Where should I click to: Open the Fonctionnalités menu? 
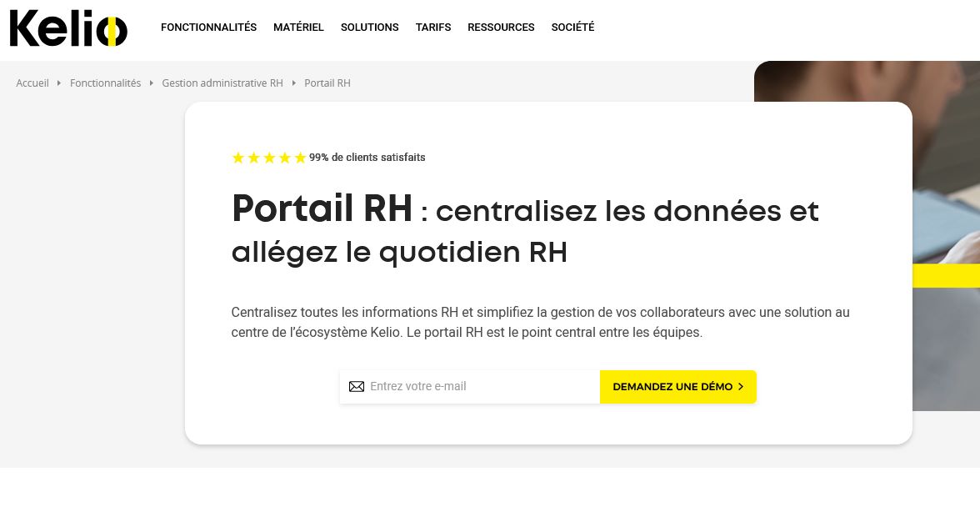pyautogui.click(x=208, y=28)
